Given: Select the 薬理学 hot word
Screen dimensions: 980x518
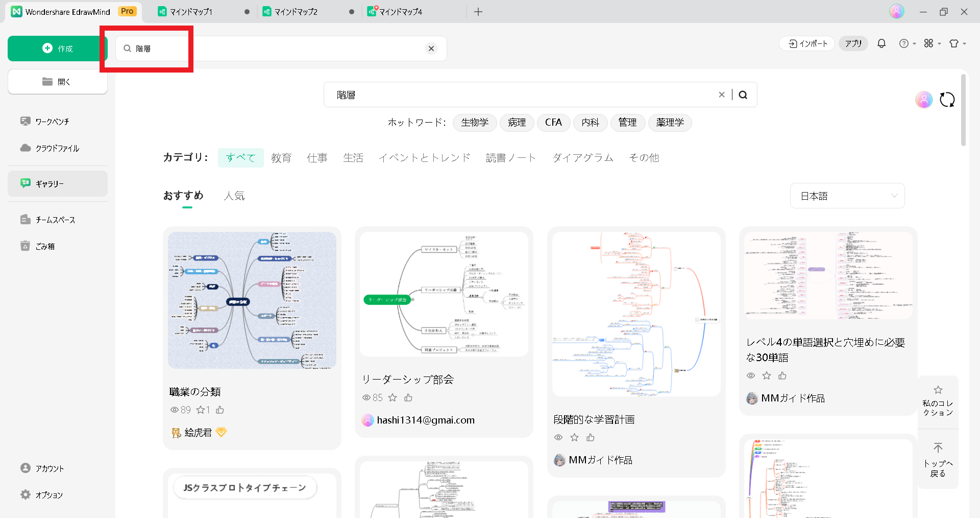Looking at the screenshot, I should tap(670, 123).
